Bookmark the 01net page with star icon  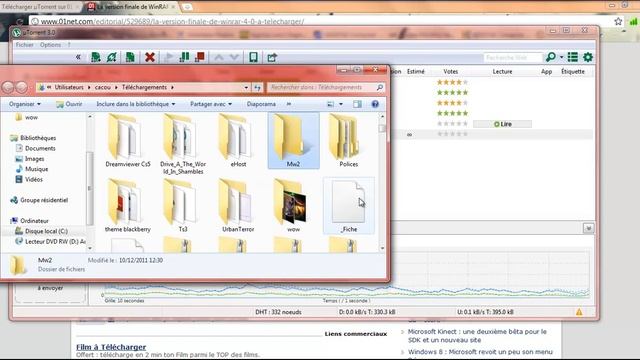[x=618, y=21]
